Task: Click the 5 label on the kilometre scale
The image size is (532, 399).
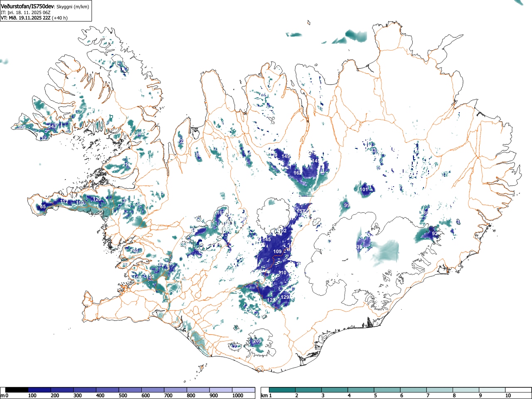Action: pyautogui.click(x=375, y=396)
